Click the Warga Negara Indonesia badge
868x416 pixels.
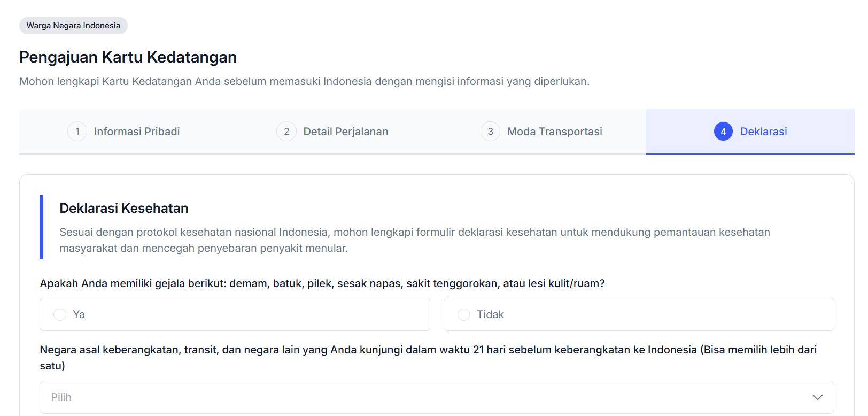tap(73, 26)
